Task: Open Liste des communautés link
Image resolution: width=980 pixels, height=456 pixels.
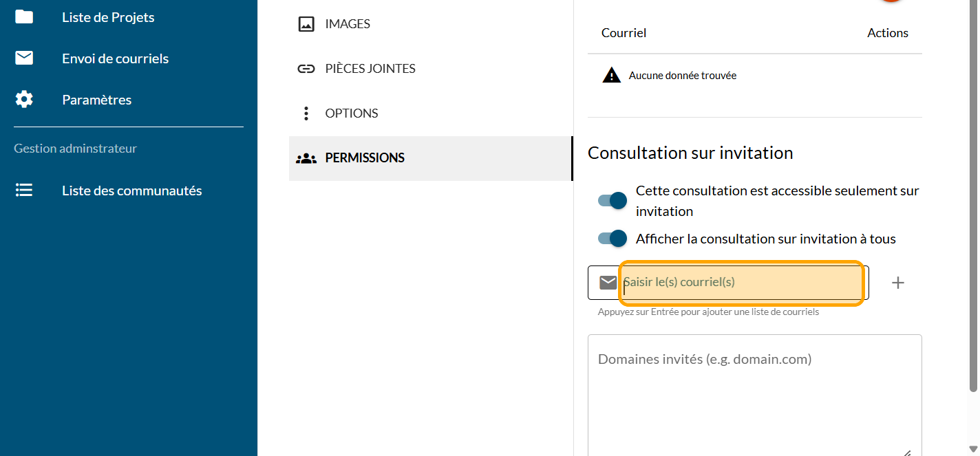Action: pyautogui.click(x=131, y=191)
